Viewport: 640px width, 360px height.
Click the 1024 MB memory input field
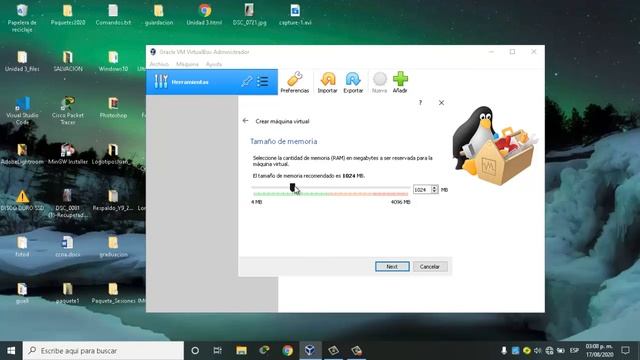coord(422,189)
